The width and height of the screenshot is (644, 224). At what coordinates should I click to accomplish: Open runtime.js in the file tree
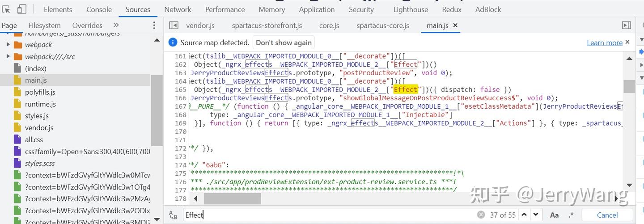(40, 104)
